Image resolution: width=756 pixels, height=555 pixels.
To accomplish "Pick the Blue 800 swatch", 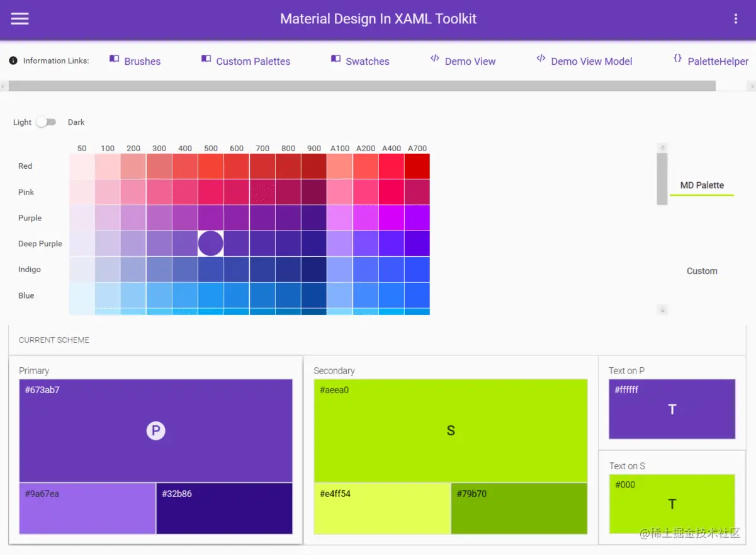I will (288, 295).
